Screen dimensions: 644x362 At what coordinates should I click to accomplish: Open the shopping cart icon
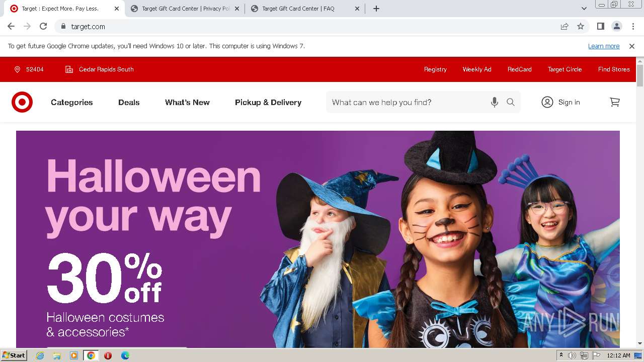[615, 102]
